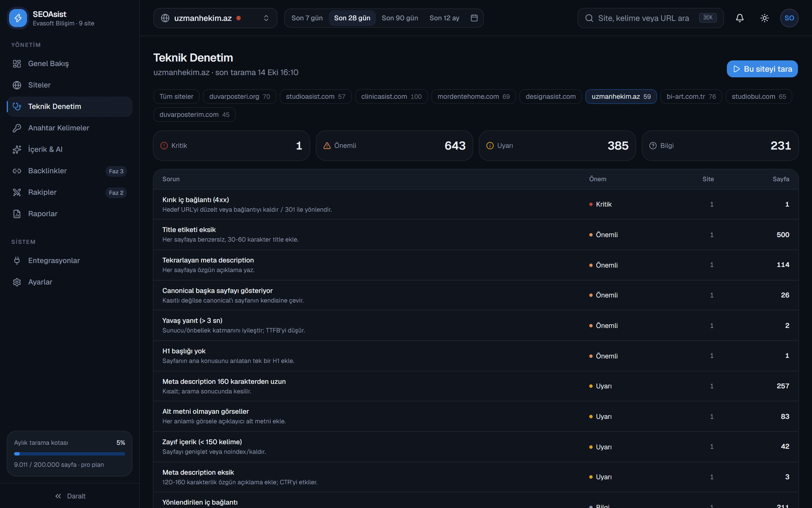This screenshot has width=812, height=508.
Task: Open the Rakipler crossed-swords icon
Action: coord(17,192)
